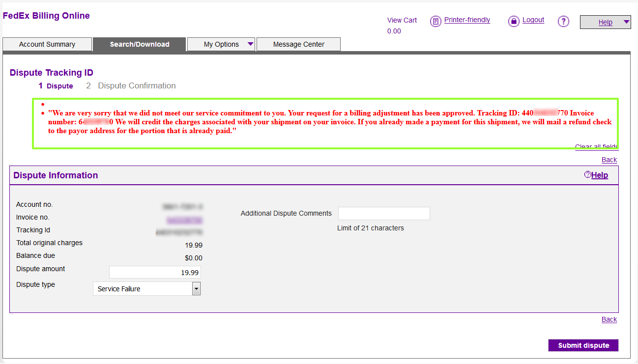This screenshot has width=638, height=364.
Task: Switch to the Account Summary tab
Action: pos(47,44)
